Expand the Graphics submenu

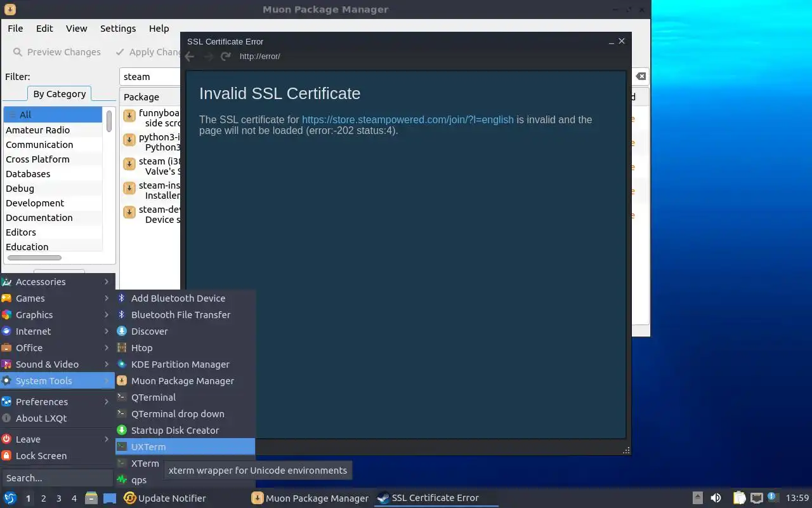click(x=57, y=314)
